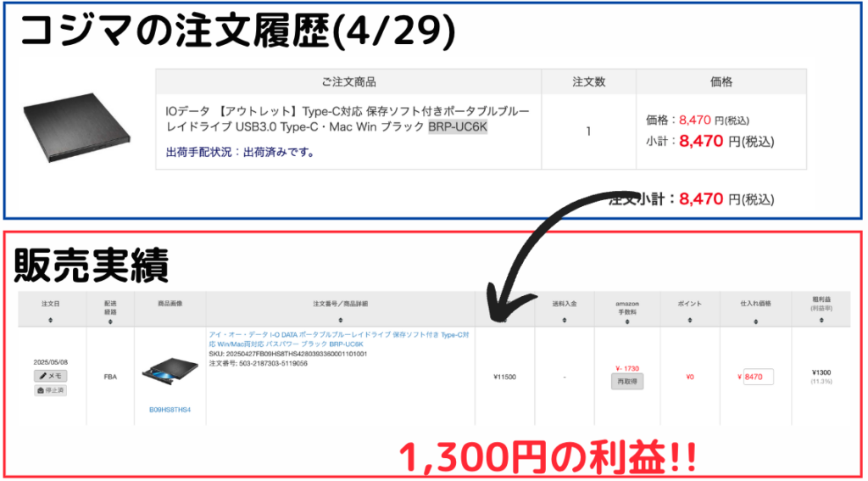868x481 pixels.
Task: Sort by 注文番号／商品詳細 column
Action: [341, 321]
